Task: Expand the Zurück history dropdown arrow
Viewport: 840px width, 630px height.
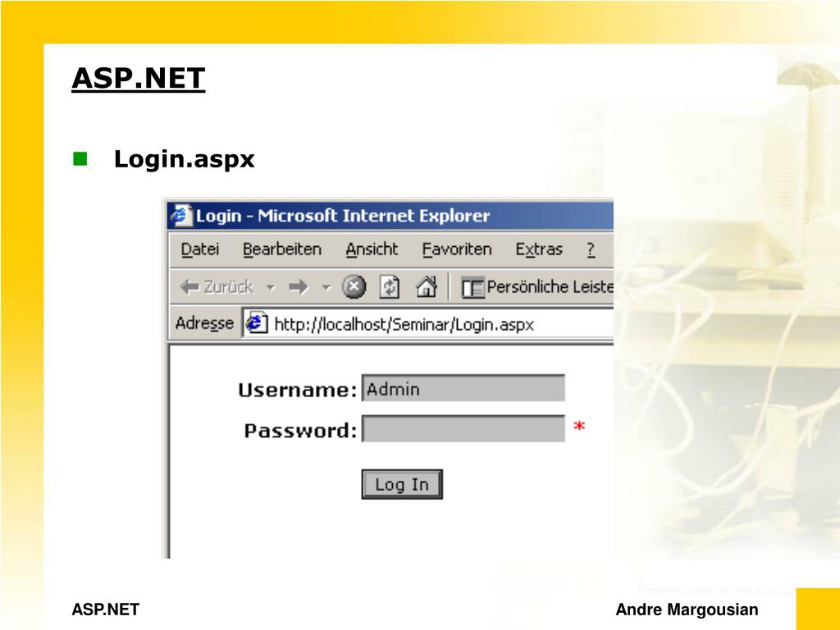Action: pos(271,288)
